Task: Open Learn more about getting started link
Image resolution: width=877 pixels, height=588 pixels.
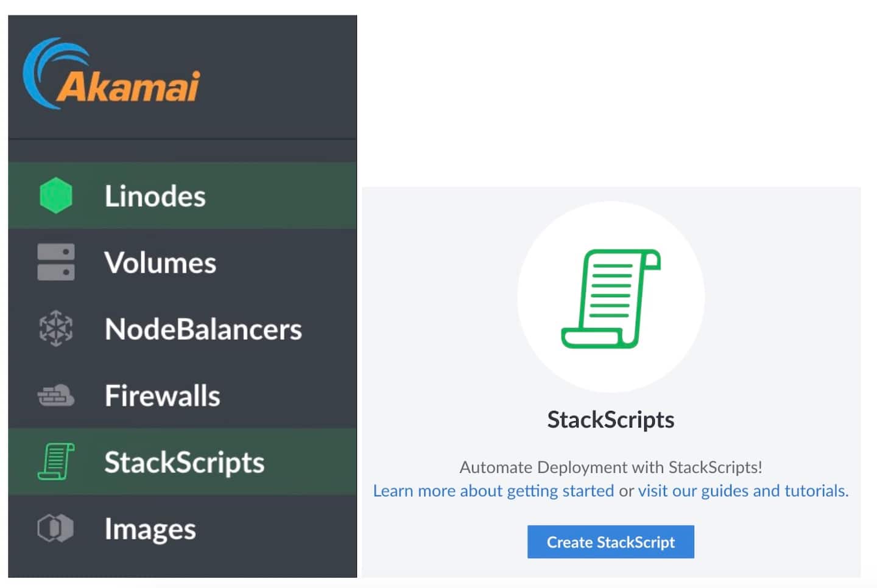Action: [x=493, y=491]
